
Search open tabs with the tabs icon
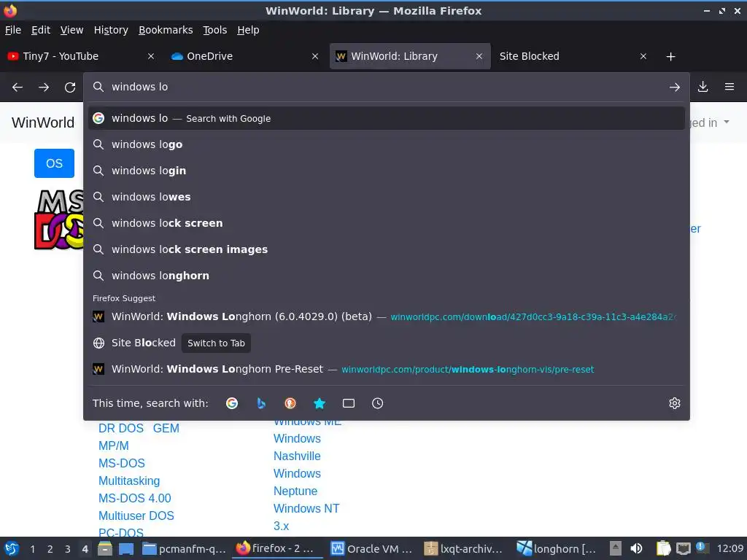click(x=349, y=403)
